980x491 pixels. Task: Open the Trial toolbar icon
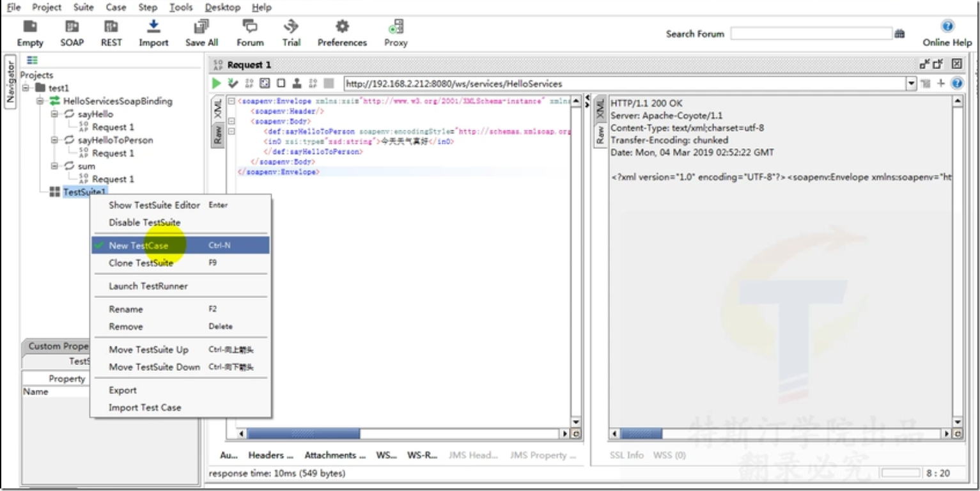[292, 33]
